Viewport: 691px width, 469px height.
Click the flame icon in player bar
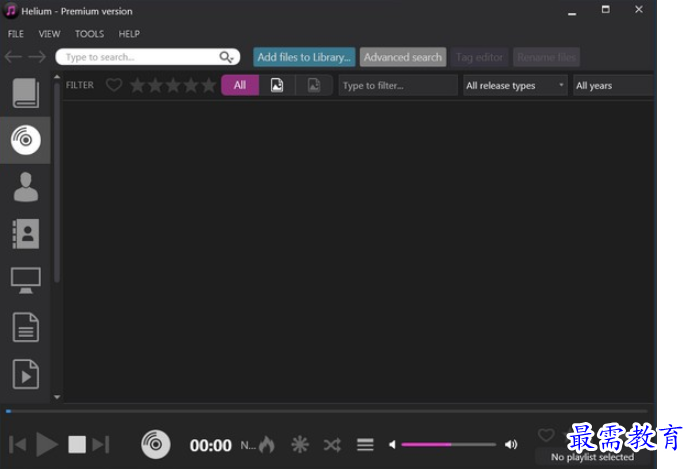point(267,444)
